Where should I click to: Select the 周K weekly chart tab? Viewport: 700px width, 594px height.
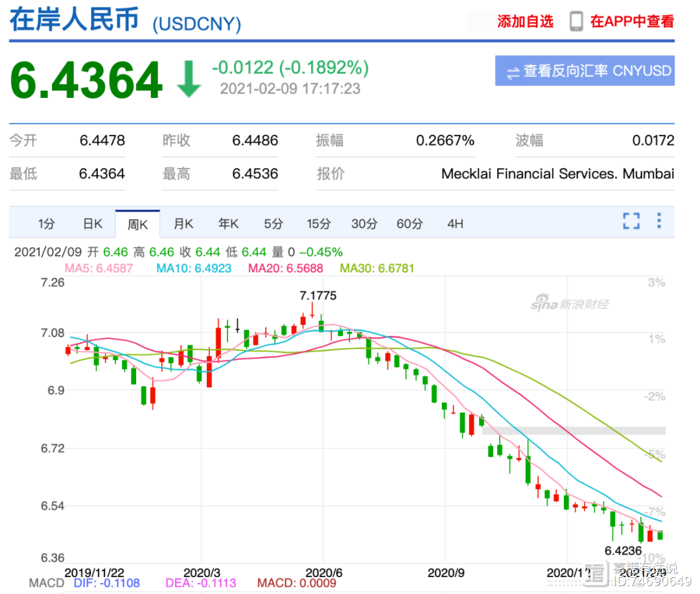pos(137,224)
